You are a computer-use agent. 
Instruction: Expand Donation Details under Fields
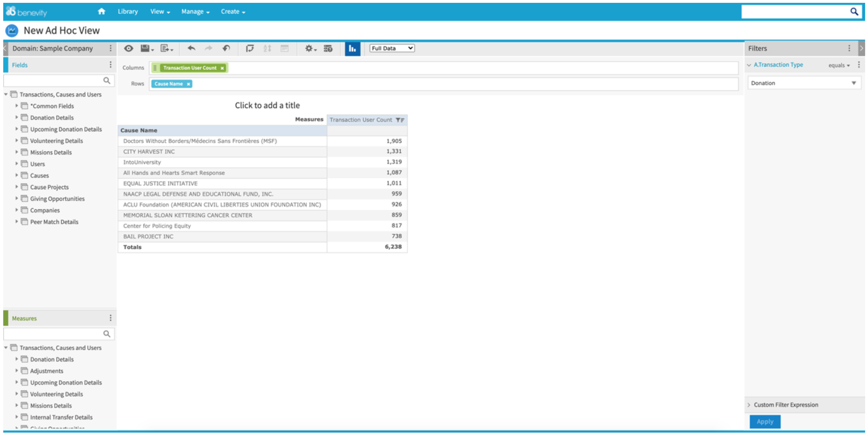tap(17, 118)
